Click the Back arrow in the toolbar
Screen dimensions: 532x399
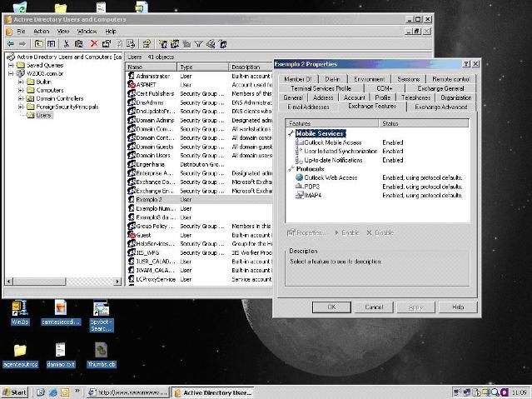pos(11,43)
